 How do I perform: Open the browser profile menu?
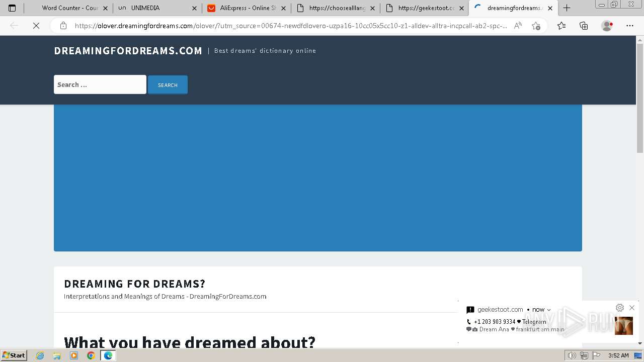pos(607,26)
